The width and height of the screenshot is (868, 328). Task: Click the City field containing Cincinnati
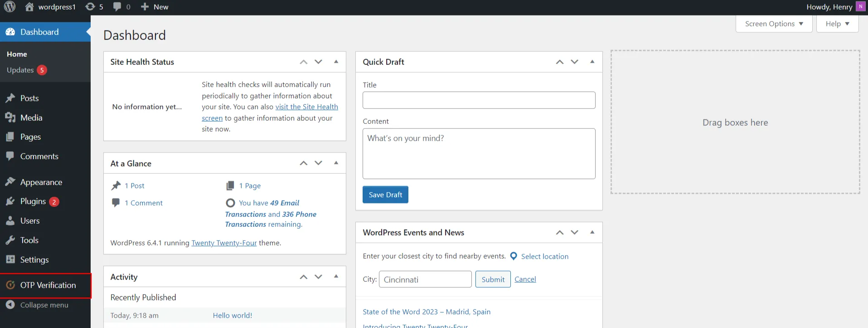425,279
